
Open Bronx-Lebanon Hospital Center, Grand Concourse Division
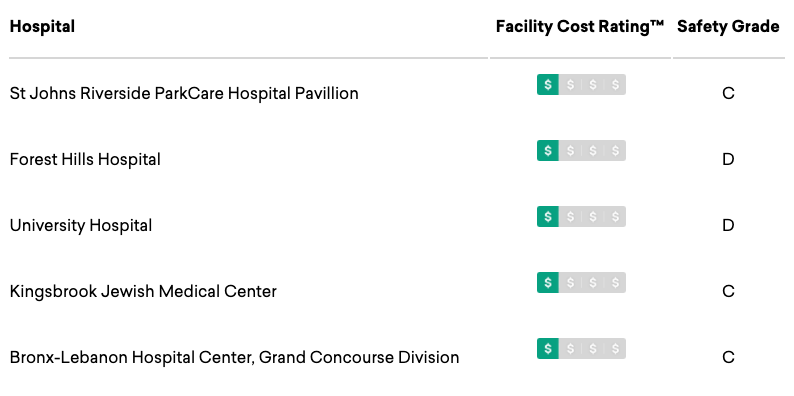pos(234,358)
